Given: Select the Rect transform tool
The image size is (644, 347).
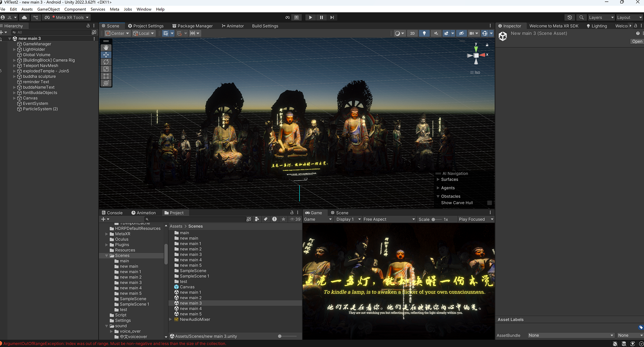Looking at the screenshot, I should coord(106,76).
